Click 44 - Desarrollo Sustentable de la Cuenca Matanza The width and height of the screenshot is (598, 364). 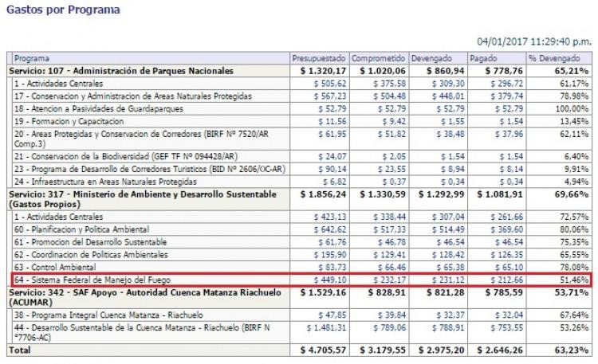pos(142,332)
